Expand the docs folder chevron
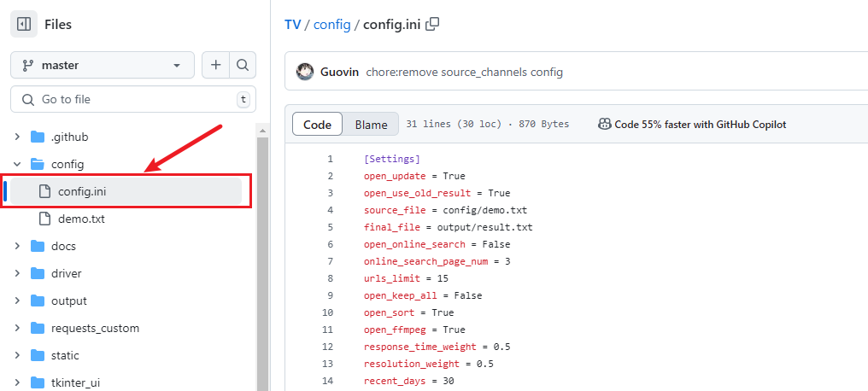868x391 pixels. pyautogui.click(x=17, y=246)
